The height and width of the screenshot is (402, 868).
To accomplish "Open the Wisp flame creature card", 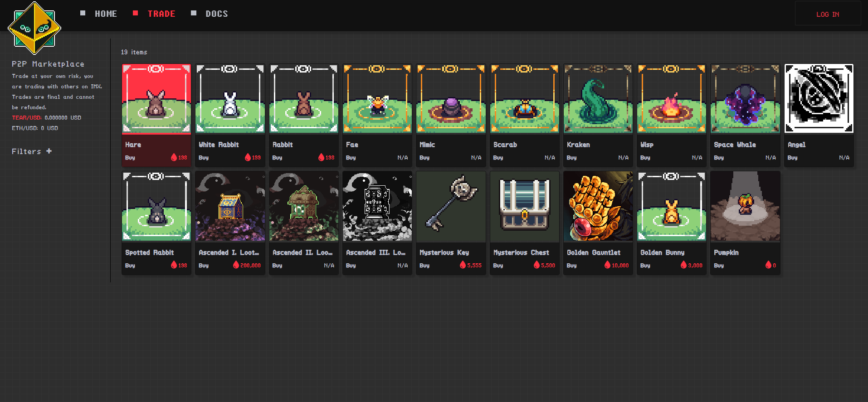I will coord(671,99).
